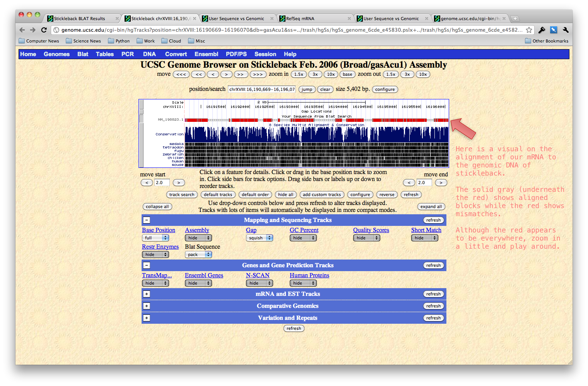Switch to RefSeq mRNA tab

point(313,19)
